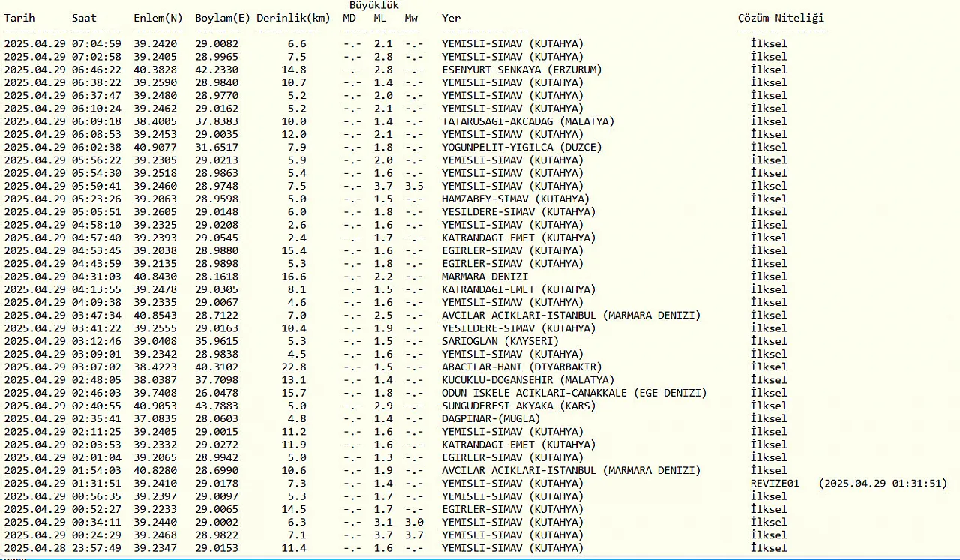Screen dimensions: 960x560
Task: Click MARMARA DENIZI location in 04:31:03 row
Action: click(484, 277)
